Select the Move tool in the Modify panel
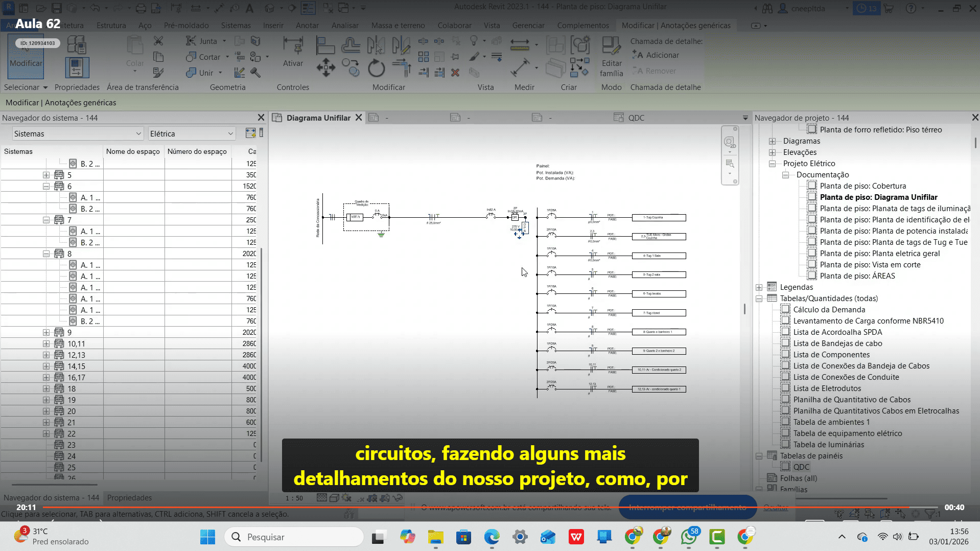980x551 pixels. [x=325, y=67]
